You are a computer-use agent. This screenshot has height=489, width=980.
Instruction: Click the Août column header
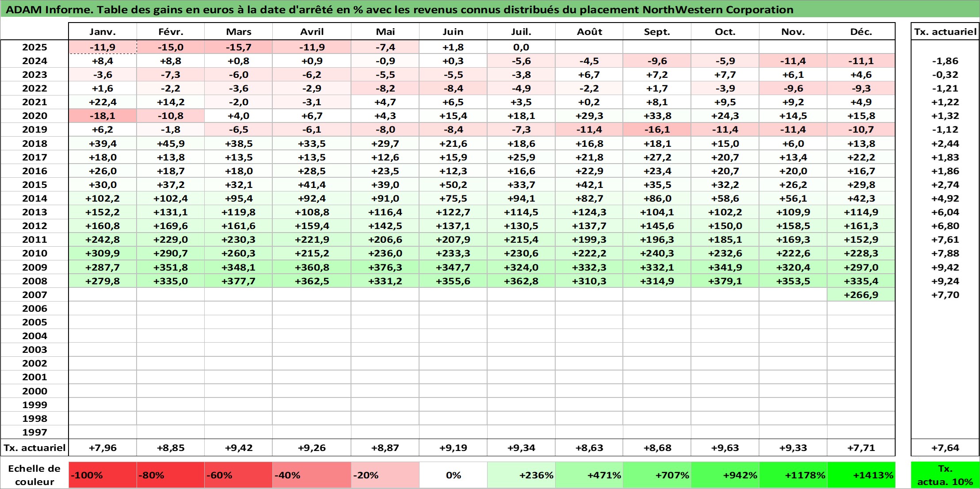589,32
